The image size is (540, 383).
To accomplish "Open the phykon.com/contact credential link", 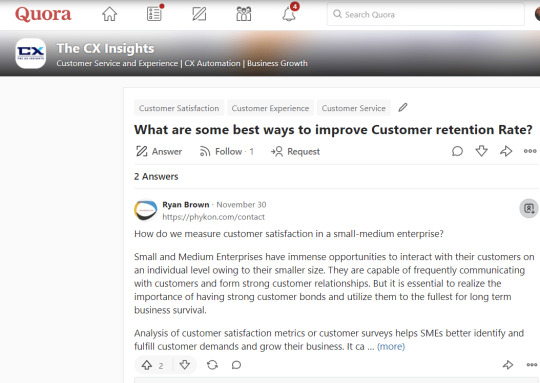I will [214, 217].
